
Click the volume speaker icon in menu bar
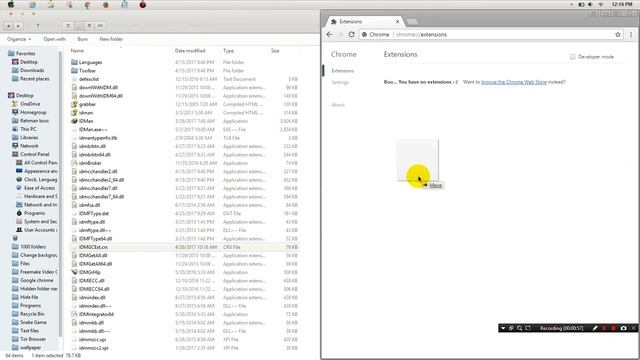(x=590, y=4)
